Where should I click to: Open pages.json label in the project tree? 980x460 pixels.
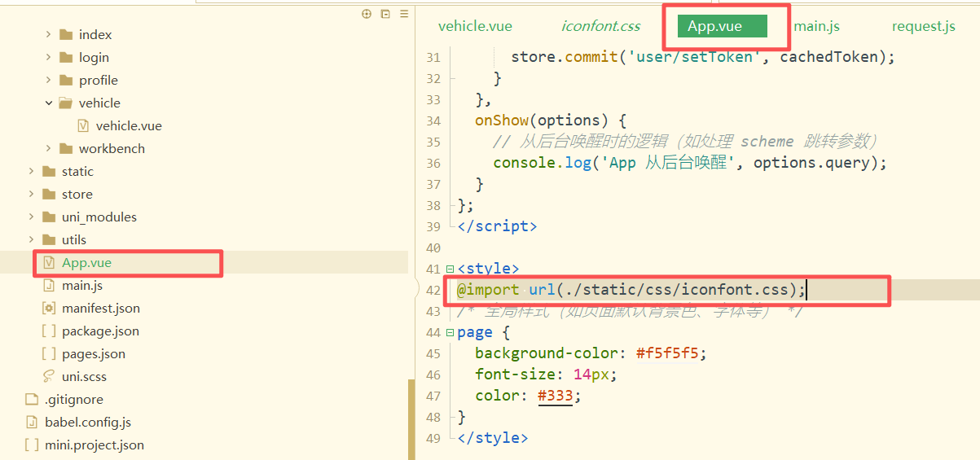click(x=94, y=353)
